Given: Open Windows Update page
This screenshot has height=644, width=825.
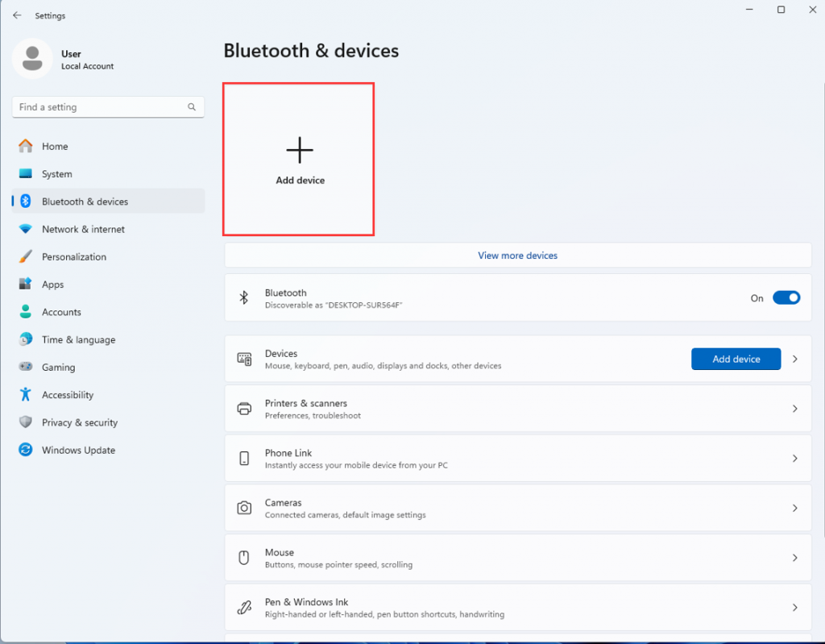Looking at the screenshot, I should coord(109,450).
